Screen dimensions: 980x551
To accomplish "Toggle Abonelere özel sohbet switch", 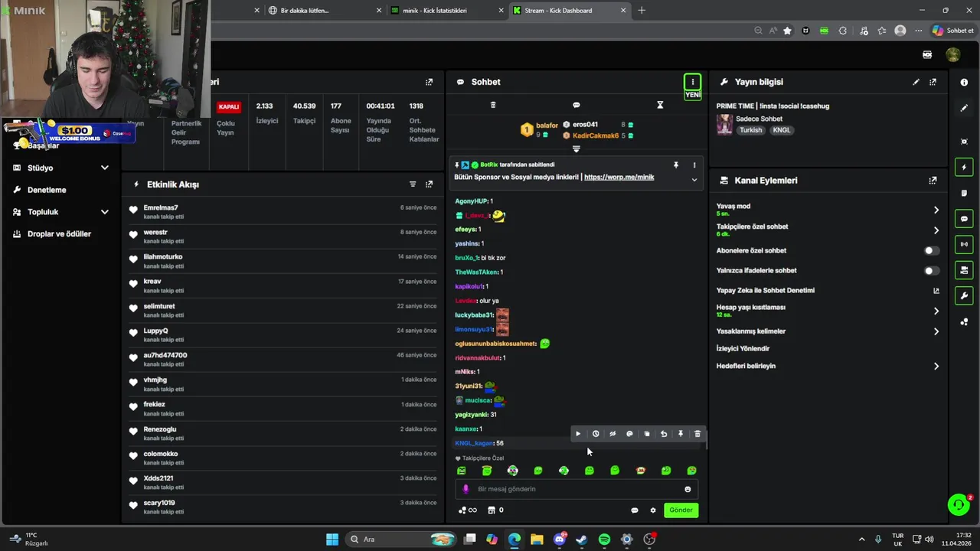I will [x=931, y=250].
